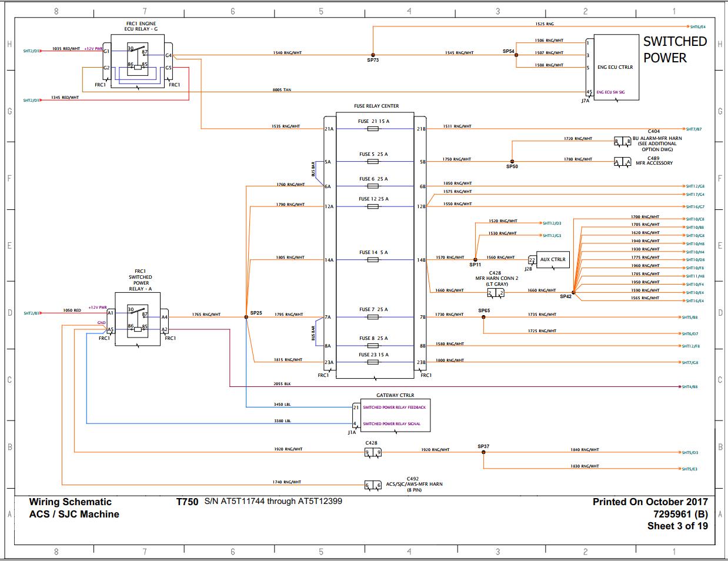Select the FUSE 14 5 A label
728x561 pixels.
pos(373,252)
